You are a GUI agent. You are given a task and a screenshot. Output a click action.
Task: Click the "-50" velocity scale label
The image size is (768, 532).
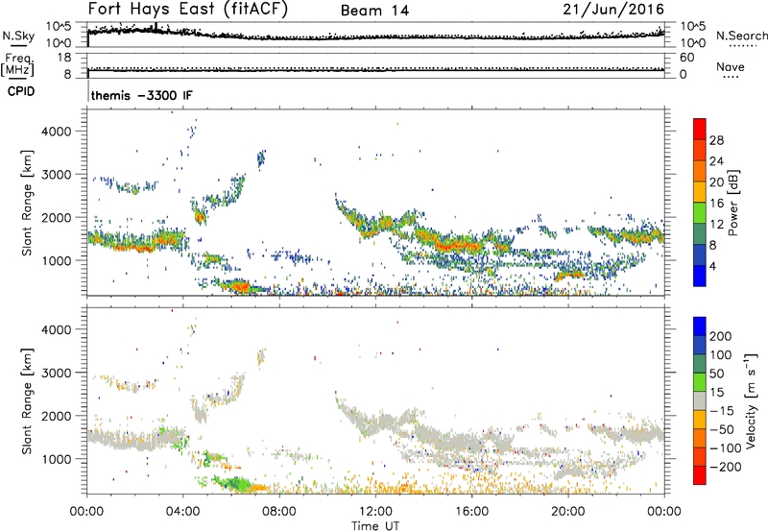tap(722, 429)
